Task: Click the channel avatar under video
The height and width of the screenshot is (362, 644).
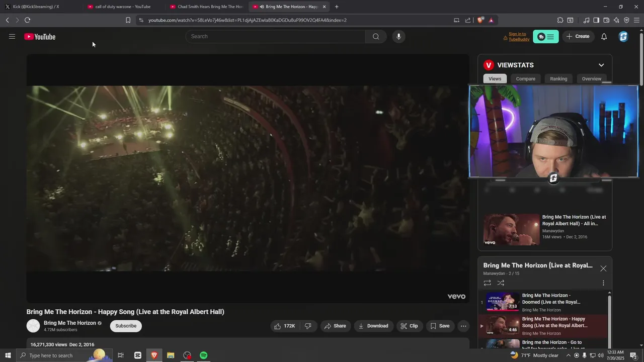Action: coord(33,326)
